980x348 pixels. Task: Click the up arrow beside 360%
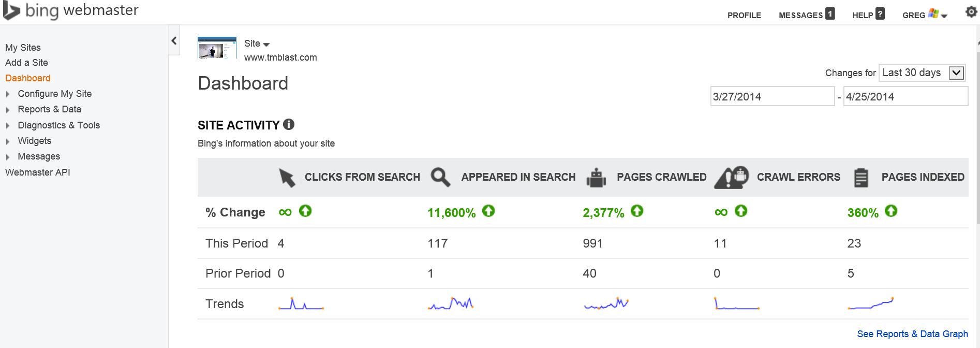(x=891, y=211)
